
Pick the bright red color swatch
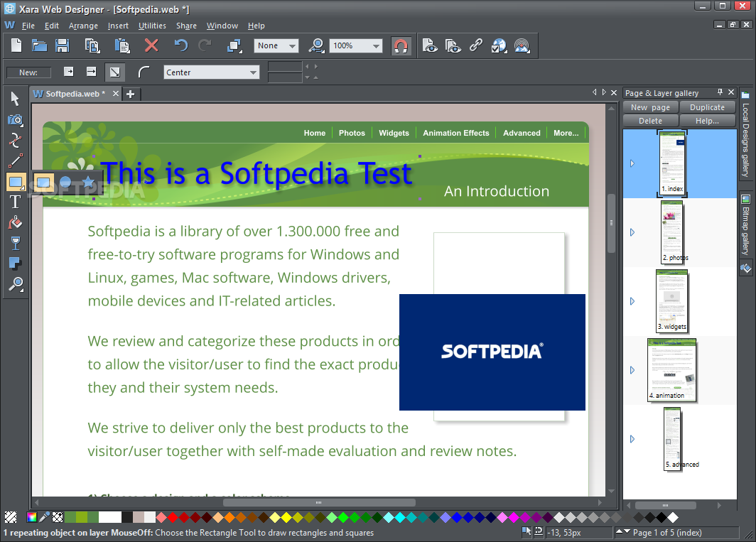(x=173, y=517)
